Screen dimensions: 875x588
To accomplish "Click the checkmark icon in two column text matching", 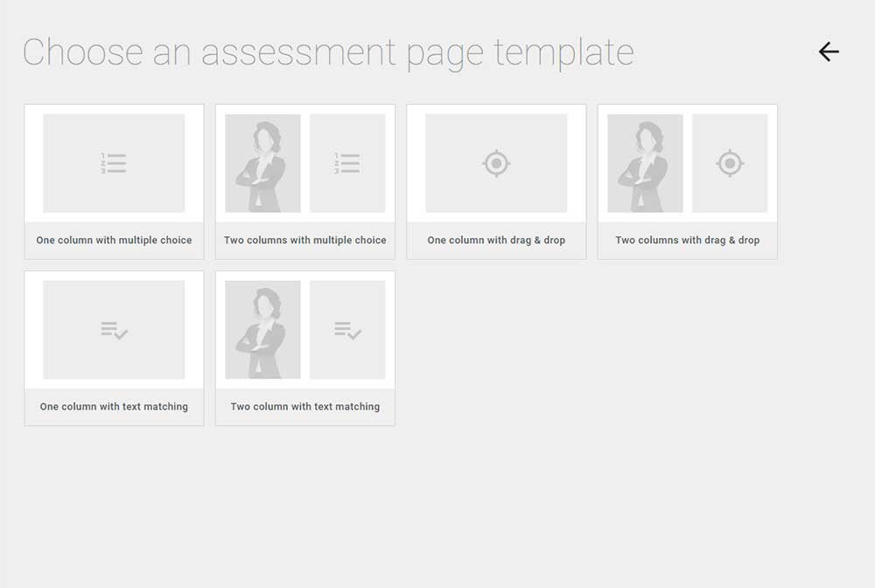I will tap(348, 330).
